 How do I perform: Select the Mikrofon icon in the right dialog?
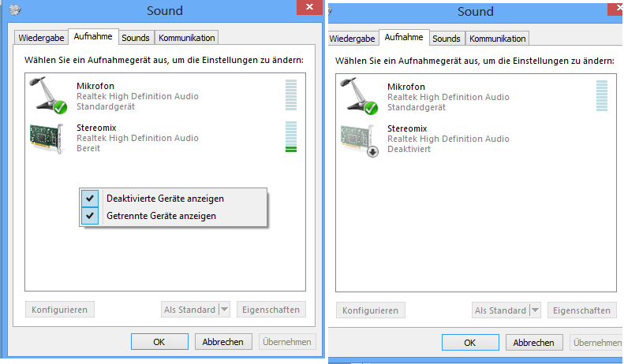(x=360, y=96)
